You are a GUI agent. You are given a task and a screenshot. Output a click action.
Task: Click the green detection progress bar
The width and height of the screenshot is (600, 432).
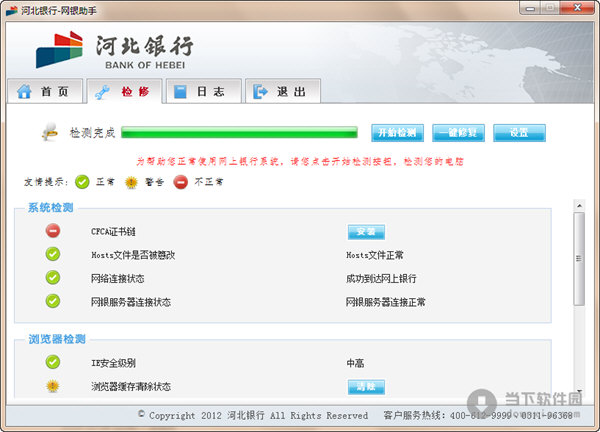point(240,132)
